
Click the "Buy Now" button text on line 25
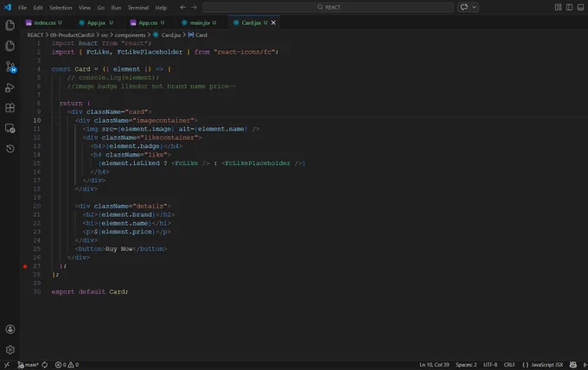tap(118, 249)
